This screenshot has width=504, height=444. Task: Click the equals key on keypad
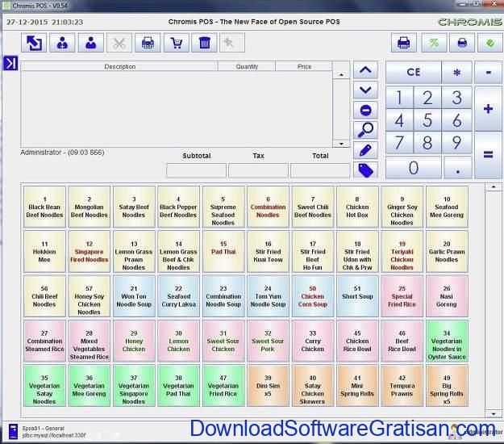click(x=488, y=155)
